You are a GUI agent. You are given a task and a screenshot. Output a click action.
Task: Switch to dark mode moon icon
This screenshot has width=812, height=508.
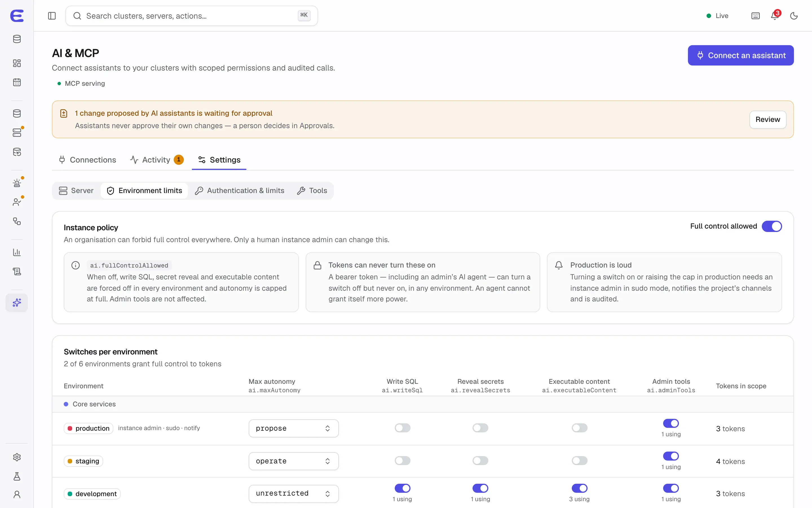[x=794, y=16]
